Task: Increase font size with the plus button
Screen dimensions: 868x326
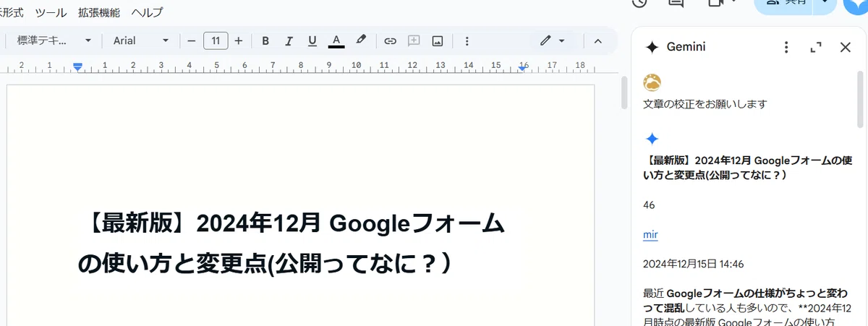Action: 239,40
